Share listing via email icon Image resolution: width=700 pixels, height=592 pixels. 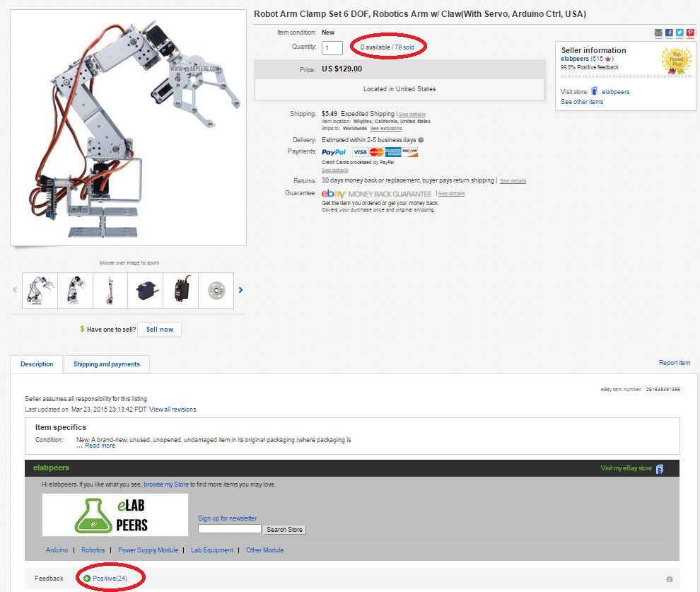tap(658, 33)
